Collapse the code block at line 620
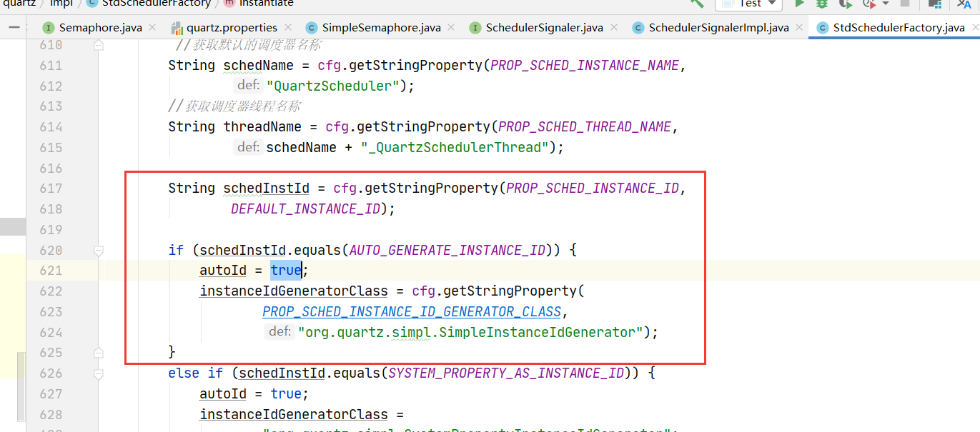980x432 pixels. (99, 251)
